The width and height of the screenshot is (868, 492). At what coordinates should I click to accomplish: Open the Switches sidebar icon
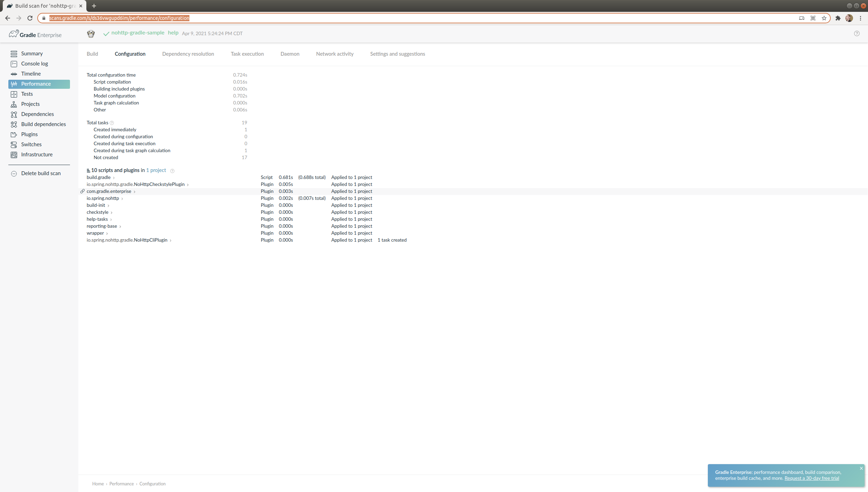(14, 145)
